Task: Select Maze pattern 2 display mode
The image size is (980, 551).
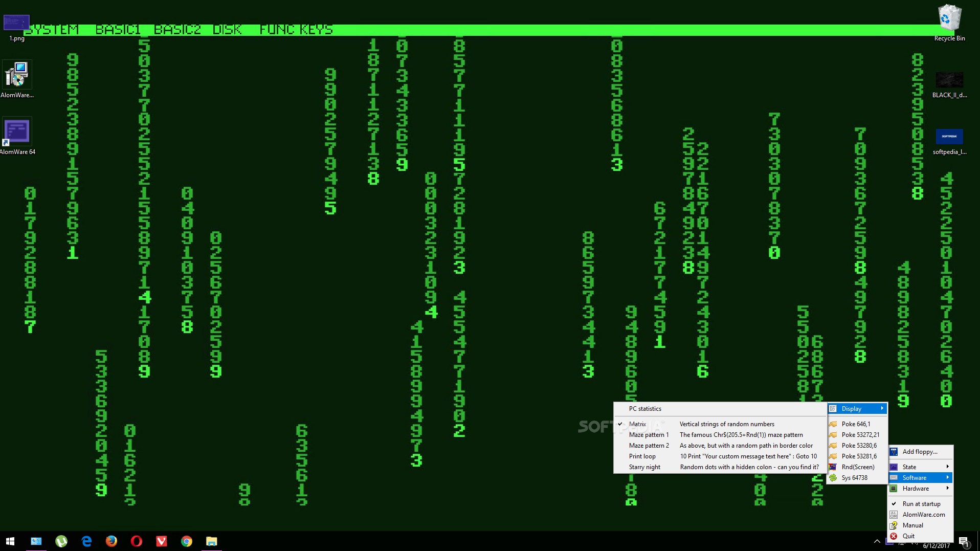Action: point(720,445)
